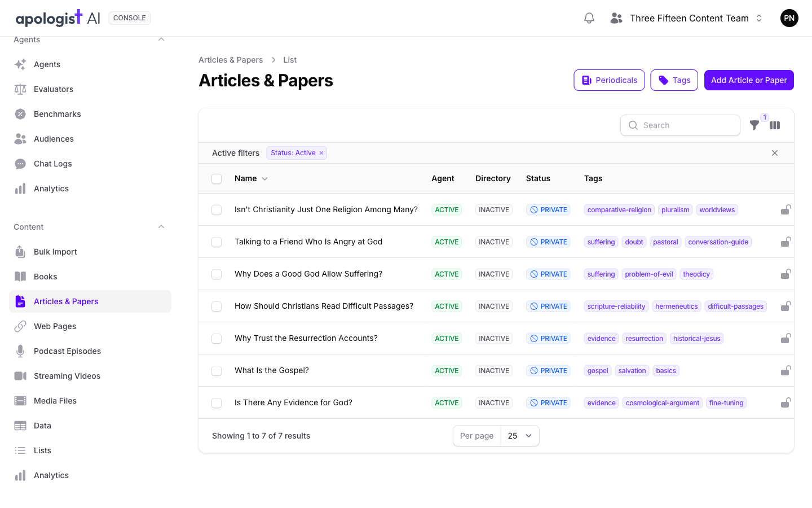Viewport: 812px width, 508px height.
Task: Toggle table columns icon
Action: [x=775, y=125]
